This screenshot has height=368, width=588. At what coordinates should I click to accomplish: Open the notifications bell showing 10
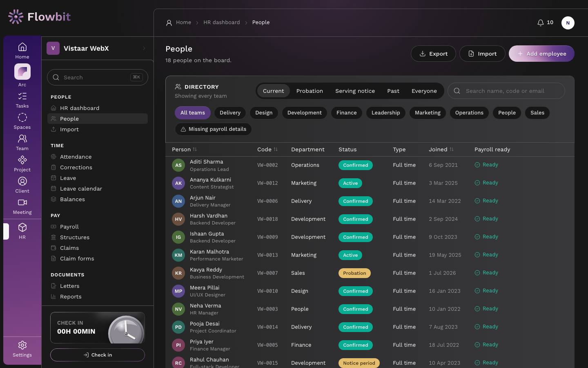[x=545, y=22]
